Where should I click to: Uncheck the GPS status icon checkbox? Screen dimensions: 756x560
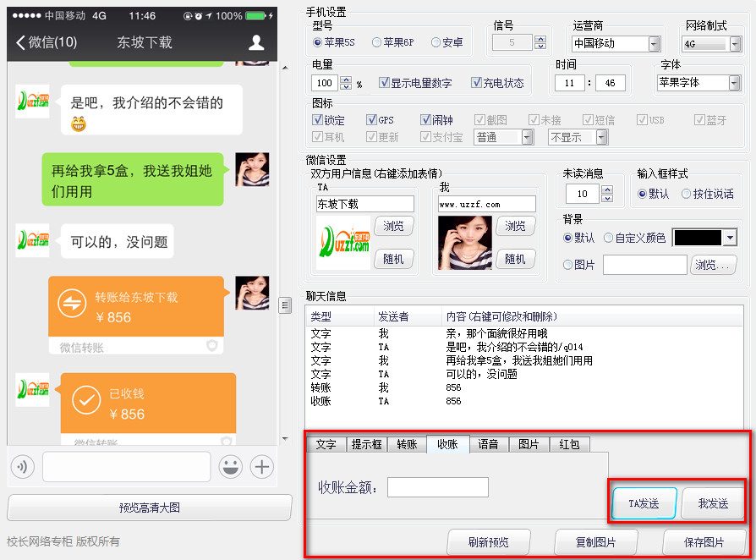(372, 119)
